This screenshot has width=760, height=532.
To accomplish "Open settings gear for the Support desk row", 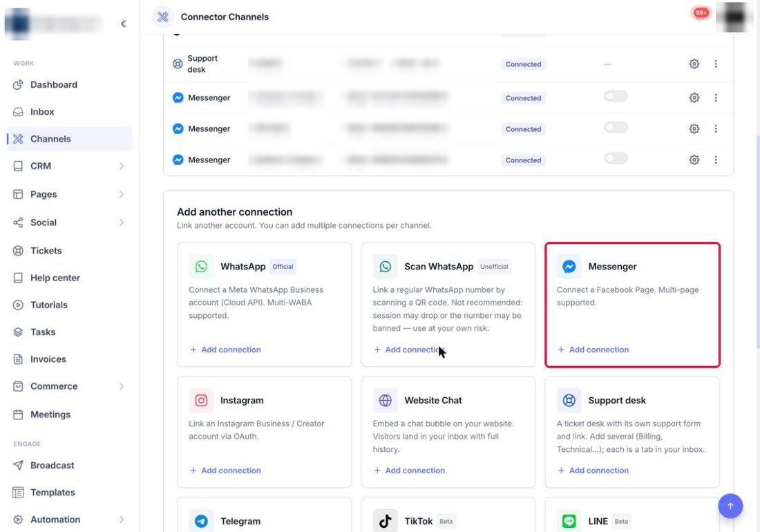I will click(x=694, y=64).
